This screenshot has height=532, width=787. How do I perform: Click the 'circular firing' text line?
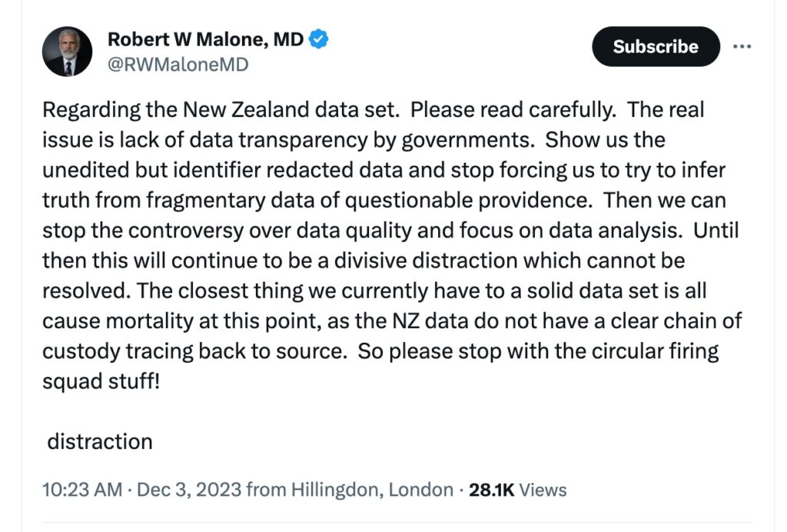pyautogui.click(x=380, y=351)
